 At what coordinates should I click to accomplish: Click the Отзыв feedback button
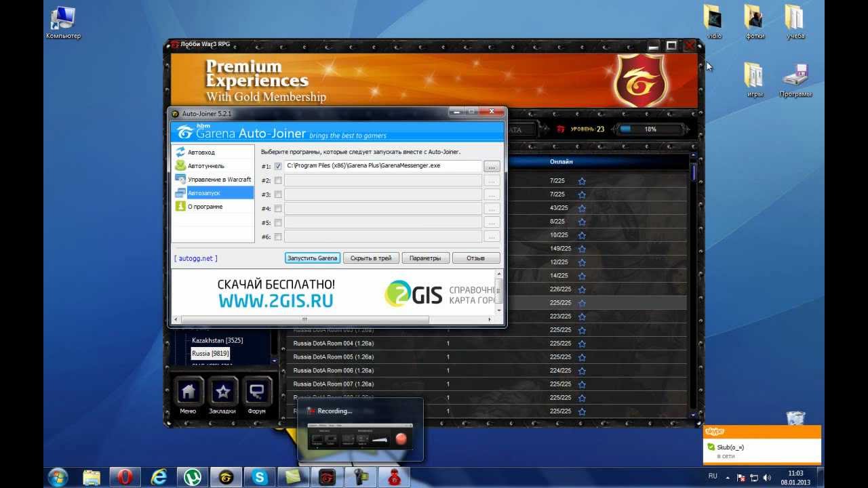(x=476, y=258)
